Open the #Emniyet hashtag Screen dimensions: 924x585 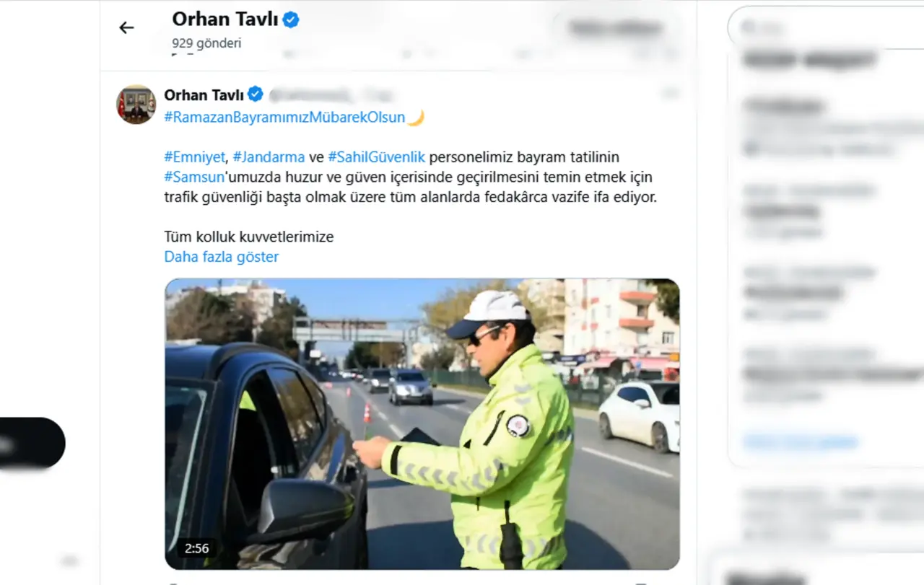(194, 157)
